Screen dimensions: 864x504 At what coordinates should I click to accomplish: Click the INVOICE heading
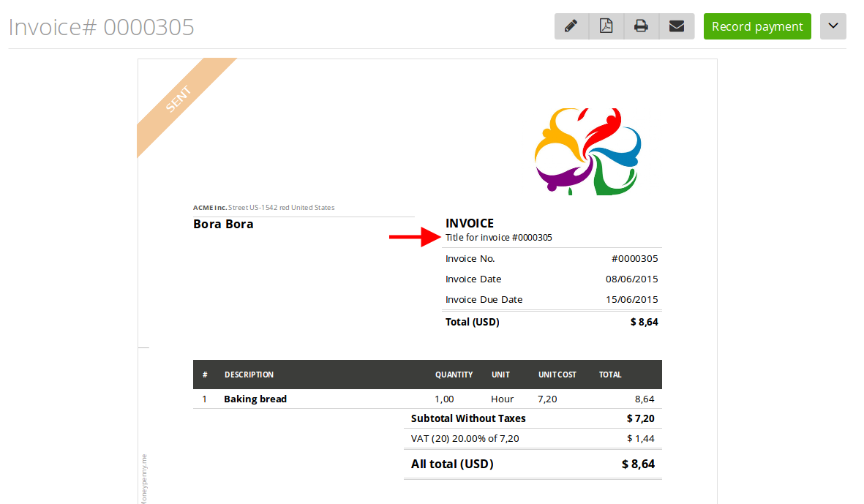click(470, 223)
